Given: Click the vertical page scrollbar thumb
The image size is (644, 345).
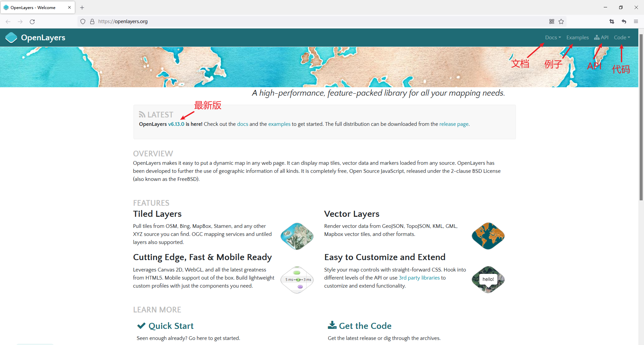Looking at the screenshot, I should (x=641, y=116).
